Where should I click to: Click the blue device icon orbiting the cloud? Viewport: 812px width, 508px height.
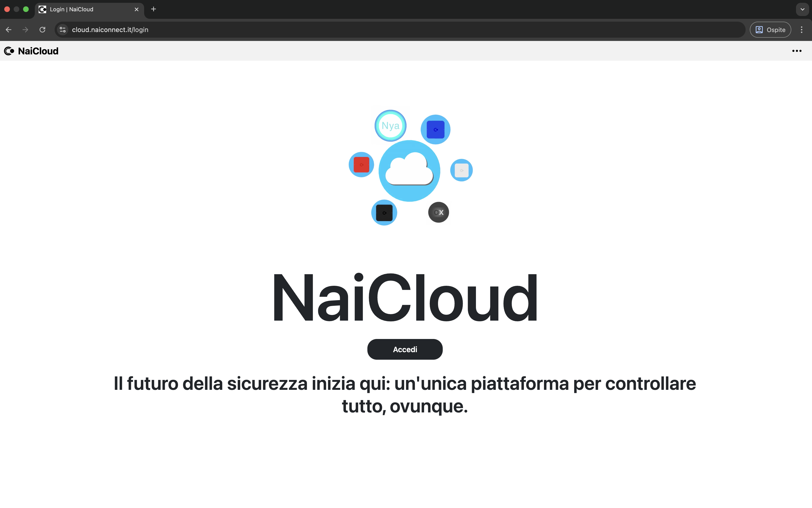[x=435, y=129]
